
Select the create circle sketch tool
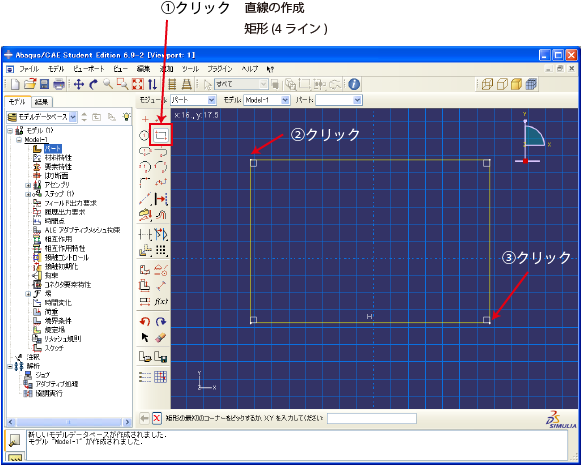point(145,136)
